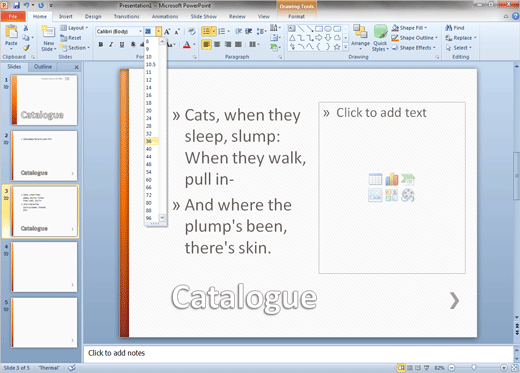
Task: Insert a table via placeholder icon
Action: 375,179
